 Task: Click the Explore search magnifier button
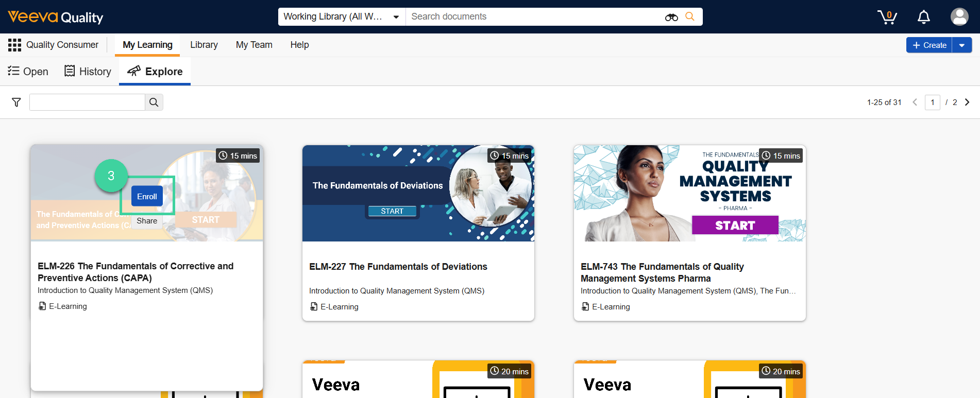coord(154,102)
